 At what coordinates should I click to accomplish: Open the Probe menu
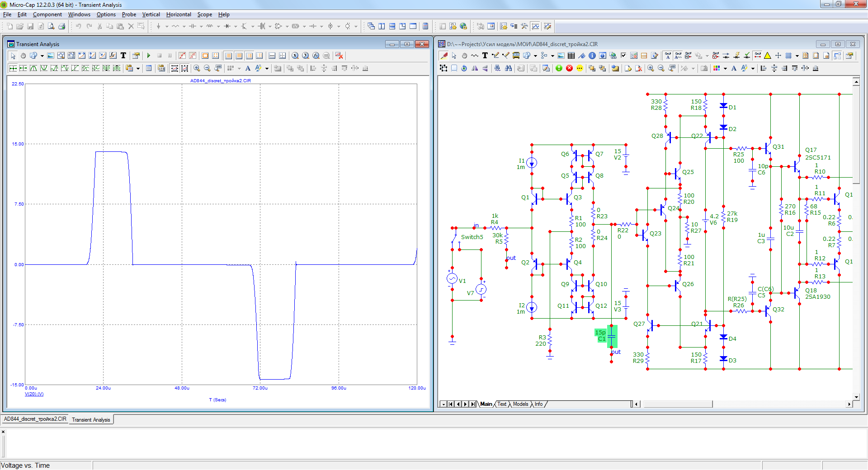129,14
